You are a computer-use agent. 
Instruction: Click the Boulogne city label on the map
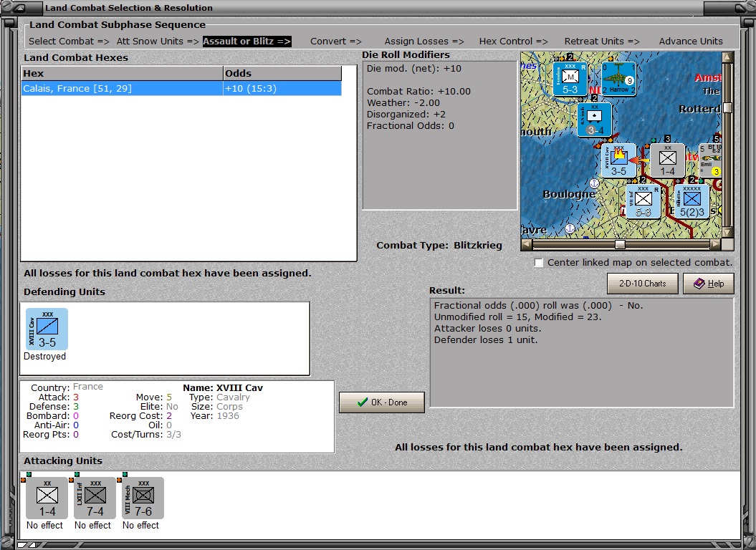(568, 194)
